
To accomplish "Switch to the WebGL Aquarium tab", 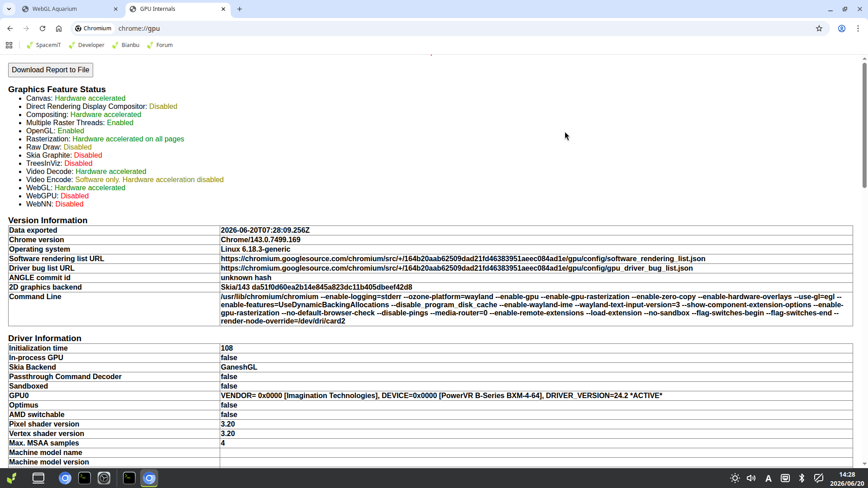I will [70, 9].
